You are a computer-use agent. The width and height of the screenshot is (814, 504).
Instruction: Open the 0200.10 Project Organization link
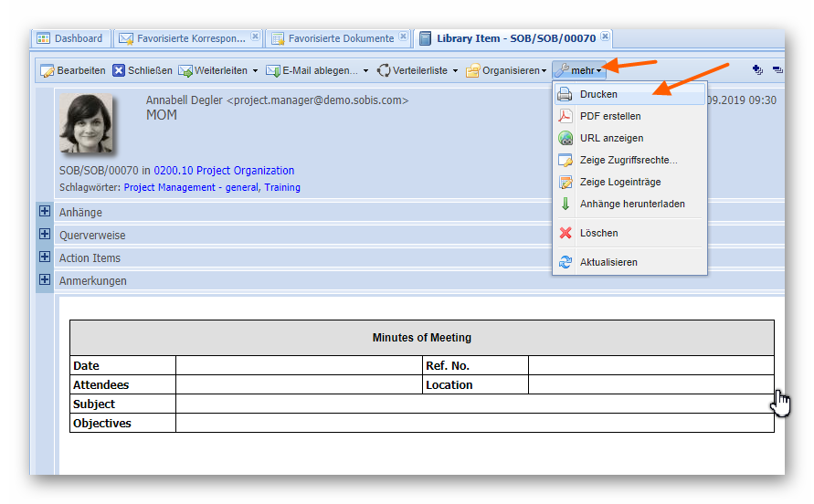click(224, 171)
